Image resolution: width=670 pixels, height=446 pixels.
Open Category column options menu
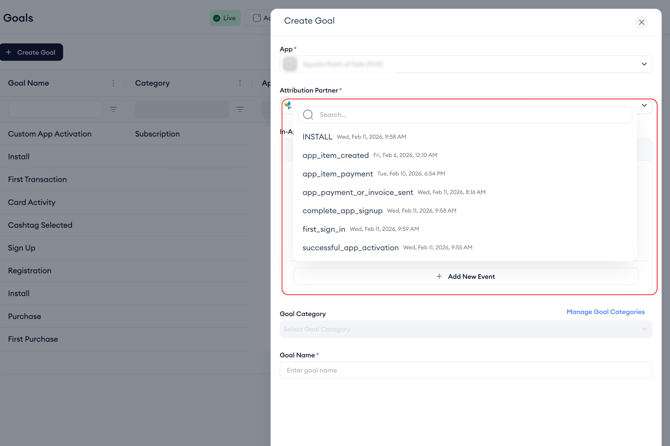[240, 84]
